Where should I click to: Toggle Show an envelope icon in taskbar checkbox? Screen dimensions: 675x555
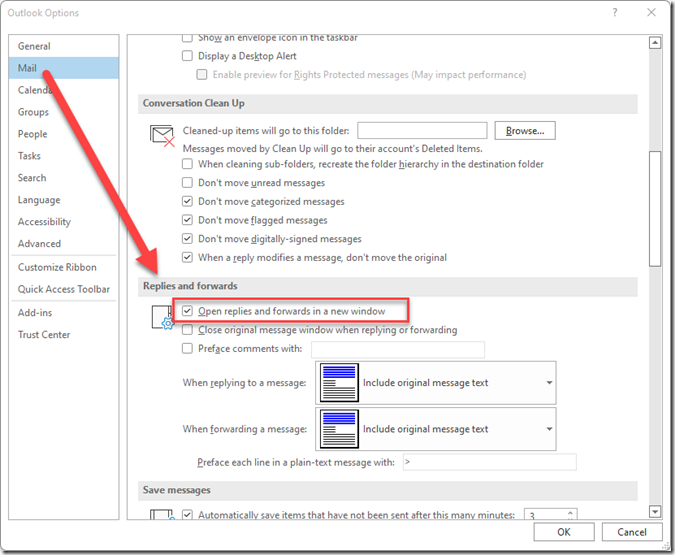pos(187,38)
